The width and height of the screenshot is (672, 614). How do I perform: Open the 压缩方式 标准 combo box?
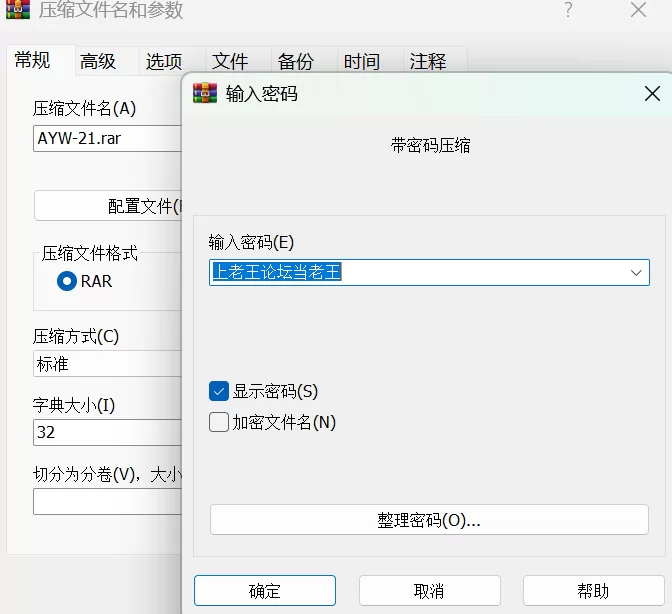coord(108,364)
